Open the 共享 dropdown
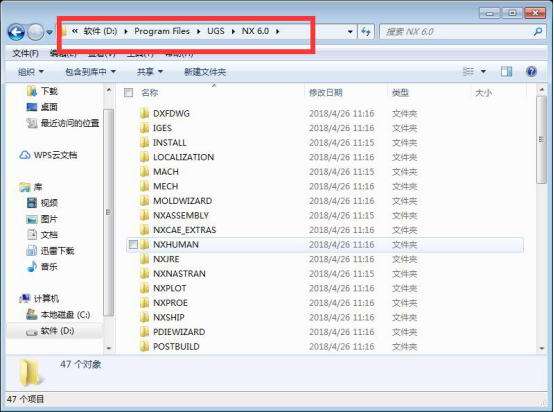 pyautogui.click(x=150, y=72)
